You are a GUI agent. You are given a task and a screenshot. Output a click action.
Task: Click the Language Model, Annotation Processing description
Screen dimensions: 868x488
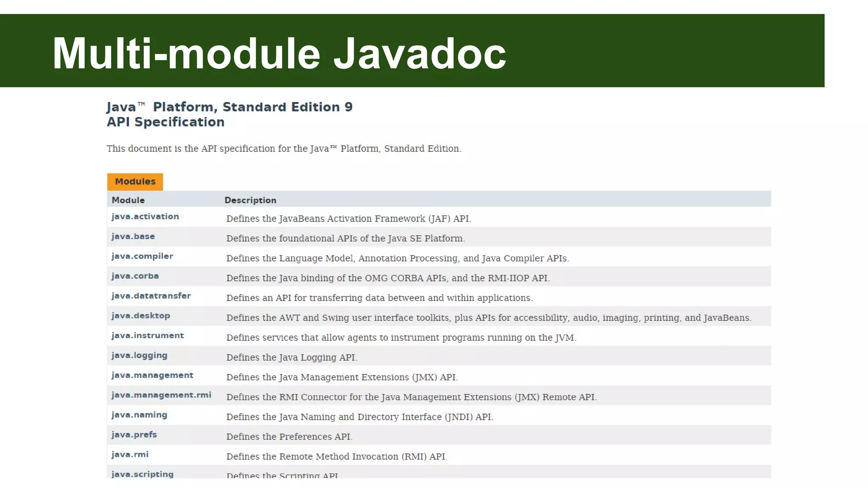pos(398,258)
